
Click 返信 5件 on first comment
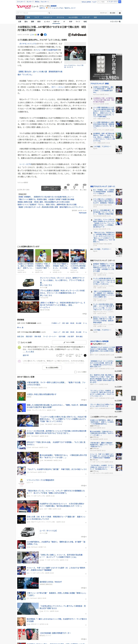[x=26, y=355]
